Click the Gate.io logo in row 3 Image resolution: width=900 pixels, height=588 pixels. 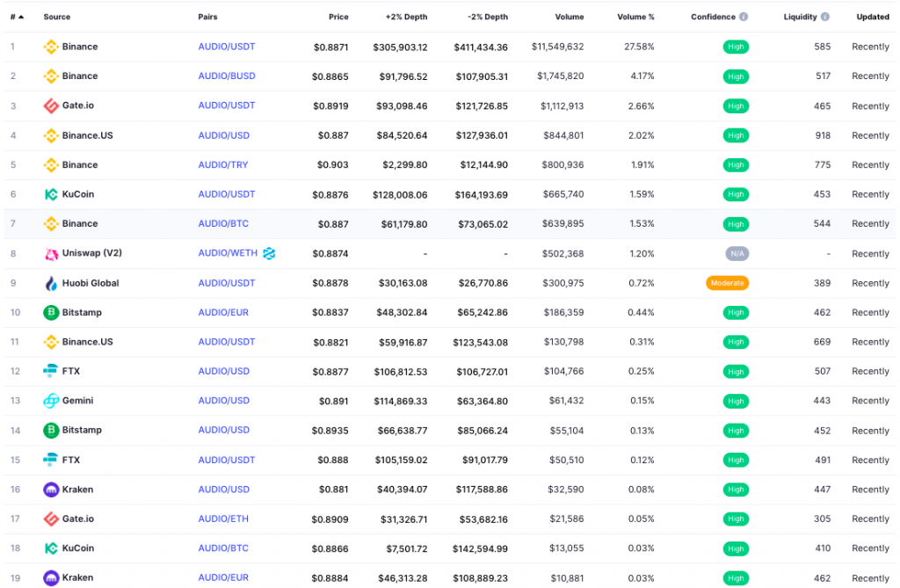(51, 105)
